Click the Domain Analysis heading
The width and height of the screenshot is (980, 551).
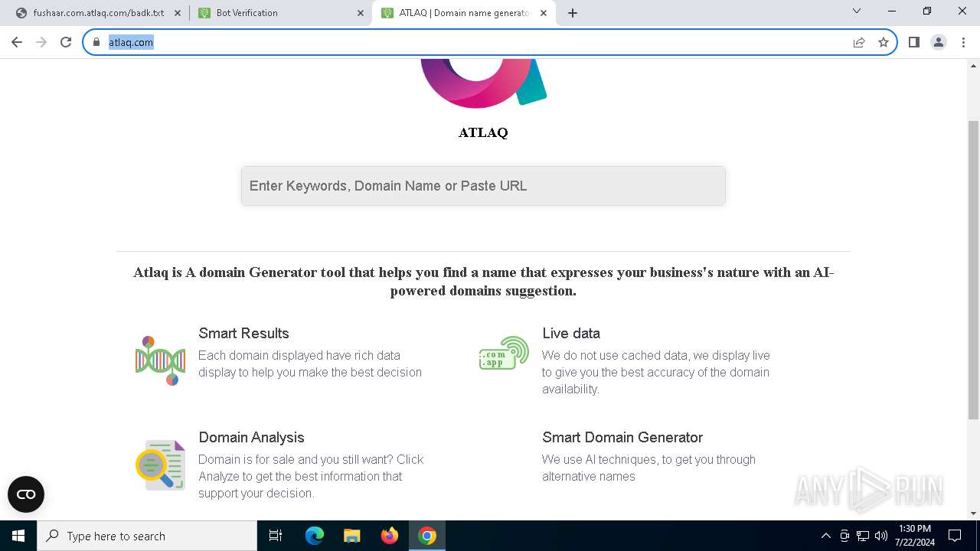point(251,437)
